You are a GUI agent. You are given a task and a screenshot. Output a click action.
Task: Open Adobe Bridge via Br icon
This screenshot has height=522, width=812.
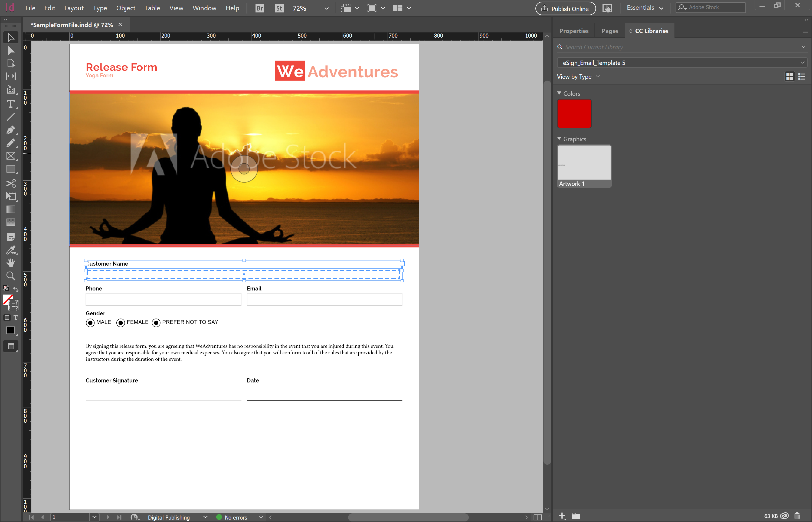pyautogui.click(x=260, y=8)
